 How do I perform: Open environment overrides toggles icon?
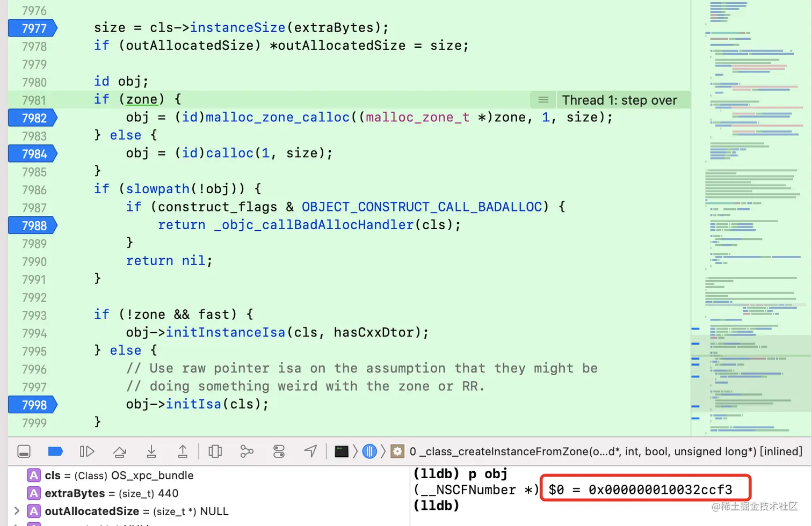pyautogui.click(x=279, y=451)
